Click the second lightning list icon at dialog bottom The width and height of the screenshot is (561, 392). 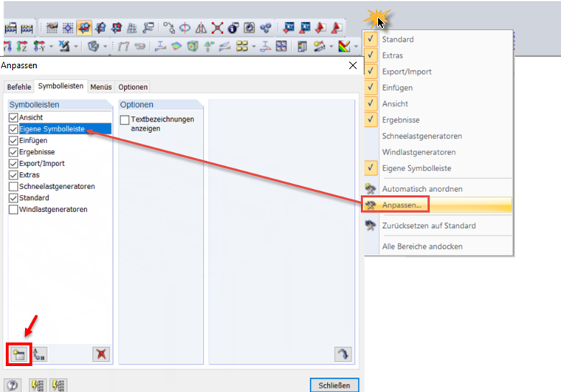(x=58, y=385)
